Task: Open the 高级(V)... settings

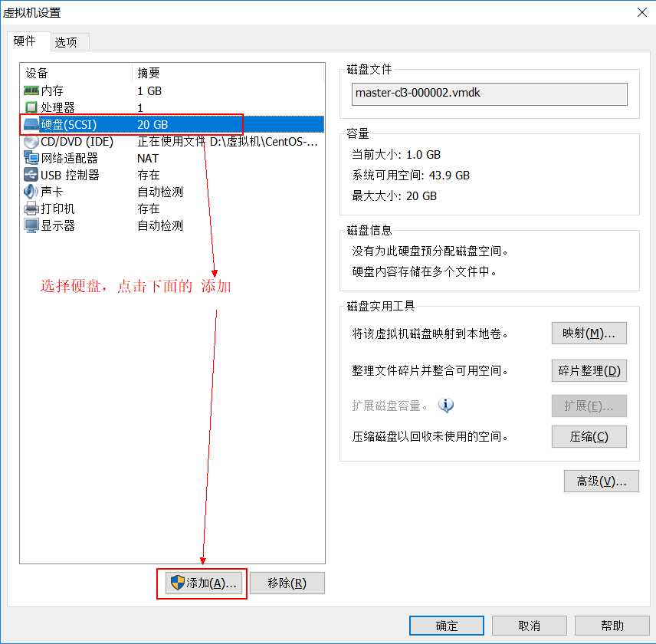Action: tap(601, 481)
